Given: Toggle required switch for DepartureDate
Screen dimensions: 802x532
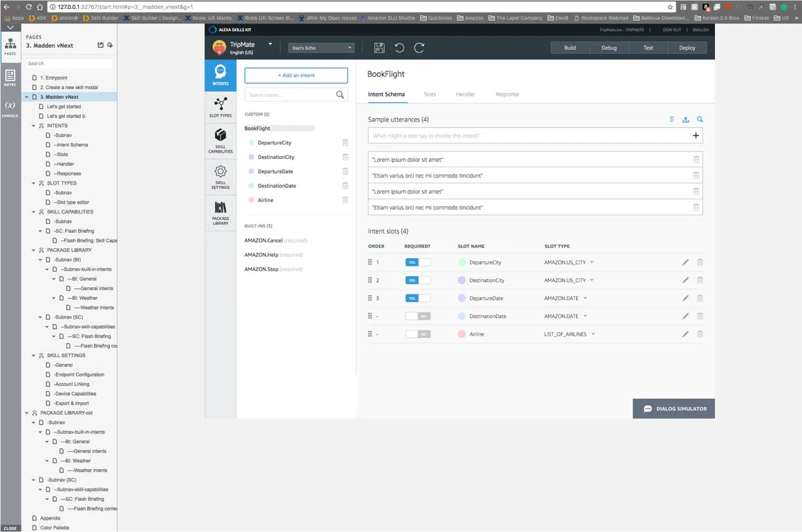Looking at the screenshot, I should coord(417,298).
